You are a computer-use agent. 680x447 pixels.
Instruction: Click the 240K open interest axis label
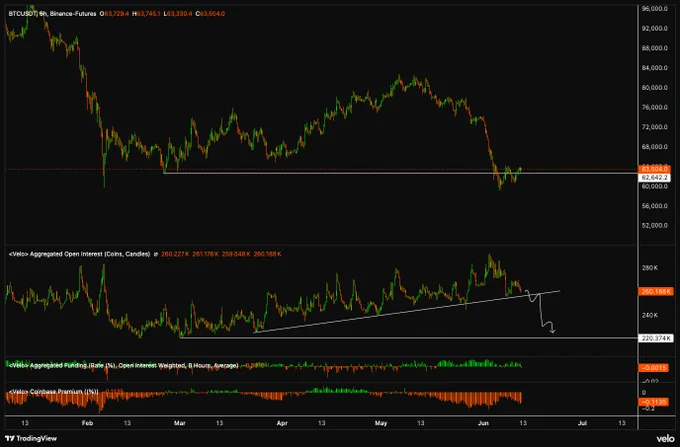[x=650, y=315]
